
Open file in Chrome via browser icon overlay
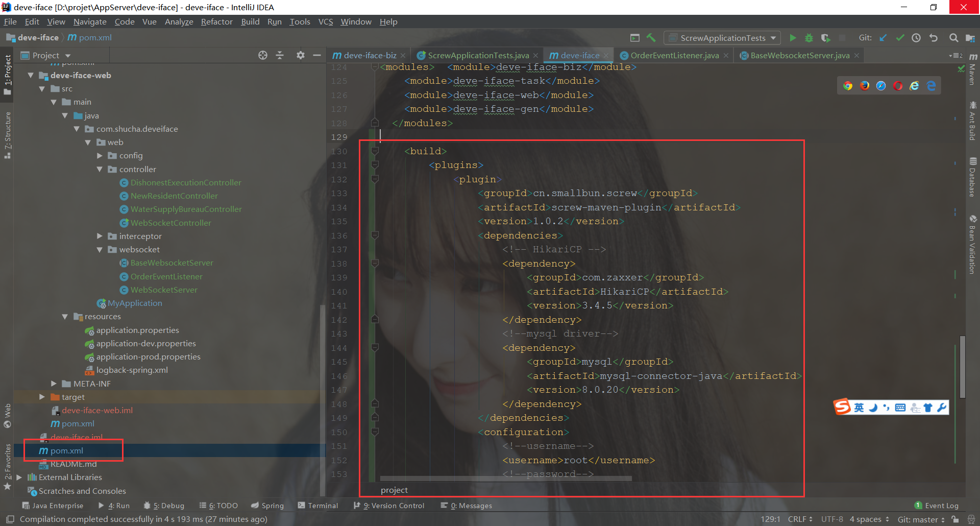click(847, 85)
